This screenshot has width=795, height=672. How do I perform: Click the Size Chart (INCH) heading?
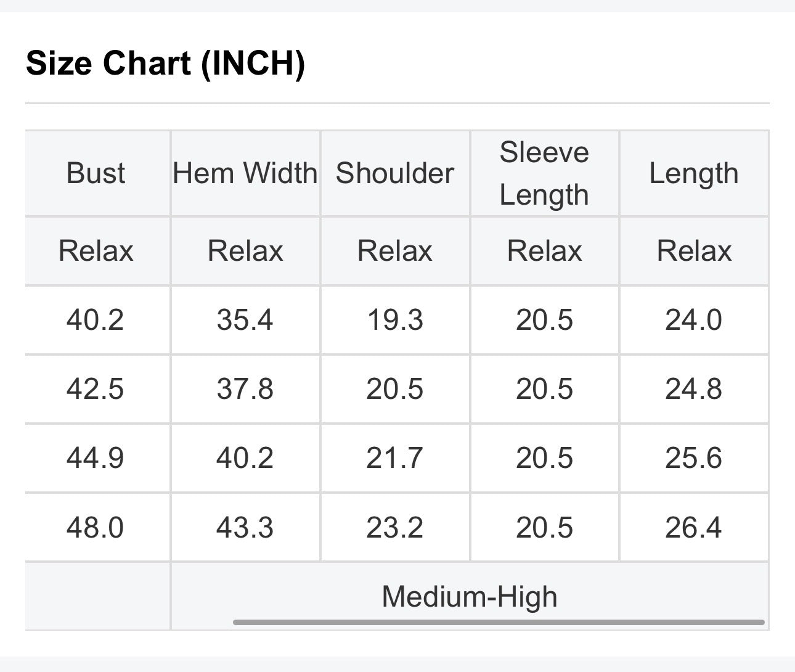click(x=165, y=64)
